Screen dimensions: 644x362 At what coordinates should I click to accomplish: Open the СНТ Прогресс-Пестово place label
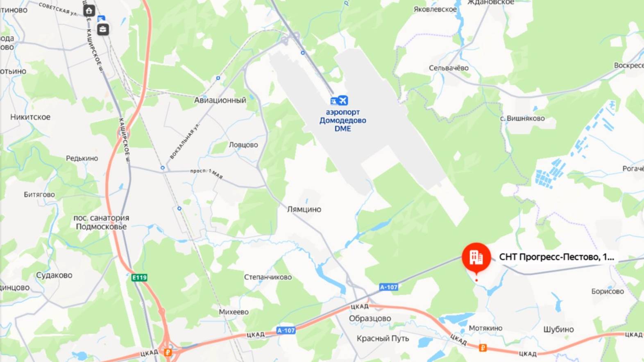[556, 257]
